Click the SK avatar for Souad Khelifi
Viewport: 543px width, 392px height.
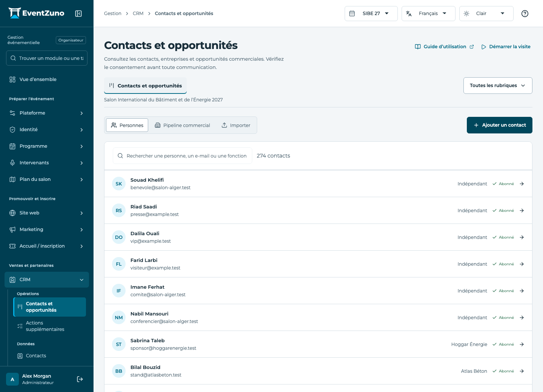coord(119,184)
